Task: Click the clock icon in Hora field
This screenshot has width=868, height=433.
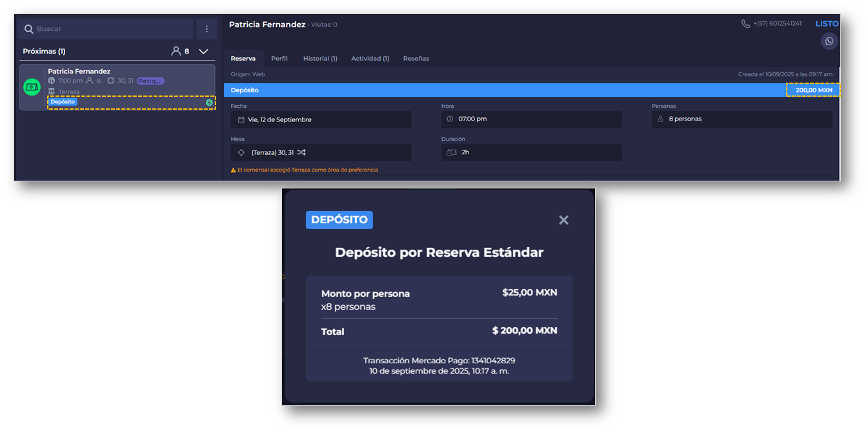Action: coord(450,119)
